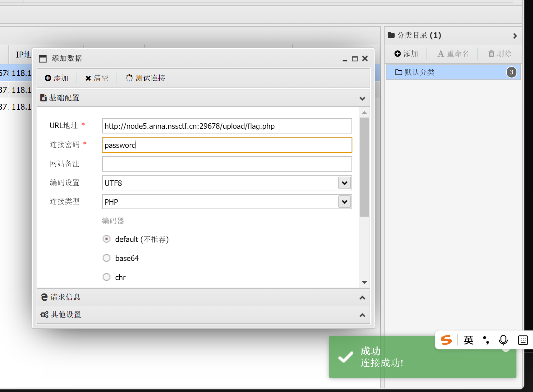The width and height of the screenshot is (533, 392).
Task: Select the base64 encoder option
Action: [107, 258]
